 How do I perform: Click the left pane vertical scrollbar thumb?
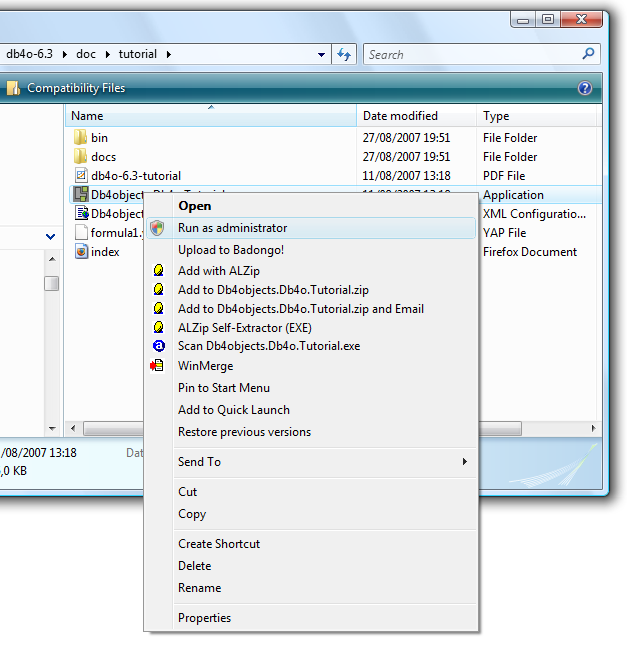(51, 283)
